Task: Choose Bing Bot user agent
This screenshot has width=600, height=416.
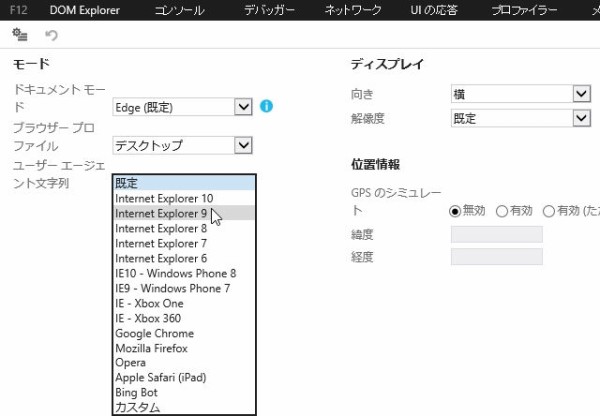Action: pos(184,392)
